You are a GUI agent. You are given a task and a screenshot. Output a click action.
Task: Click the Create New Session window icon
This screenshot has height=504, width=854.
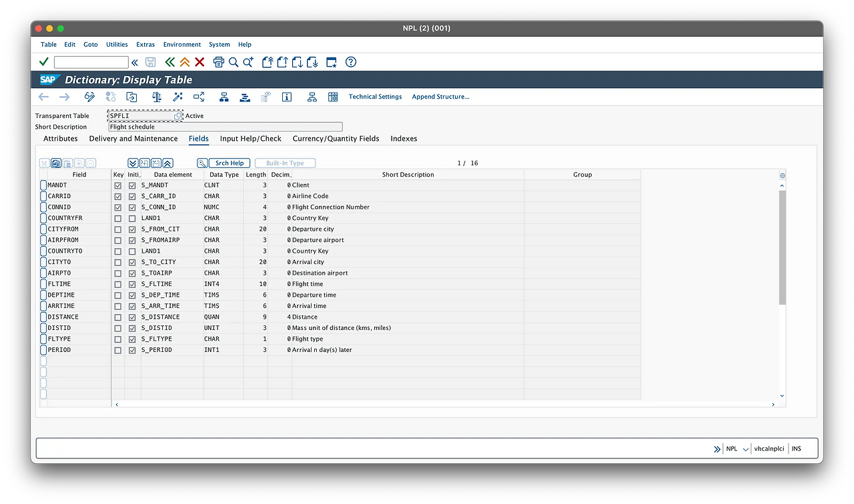[x=332, y=62]
